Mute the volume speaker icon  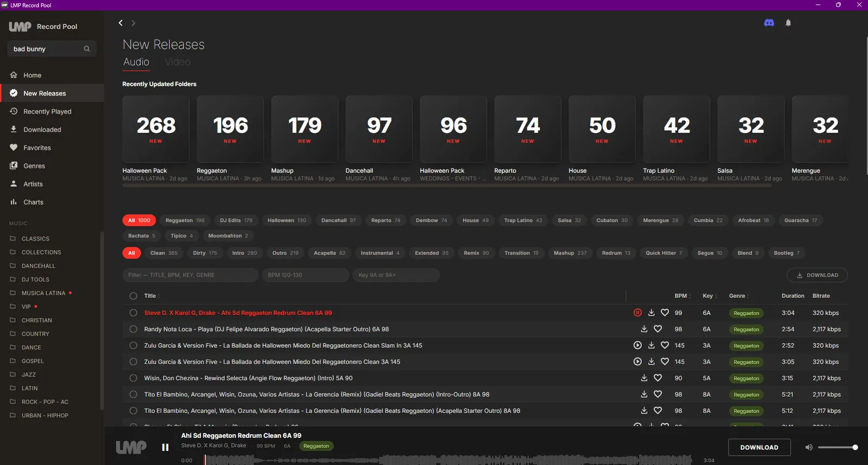point(808,447)
